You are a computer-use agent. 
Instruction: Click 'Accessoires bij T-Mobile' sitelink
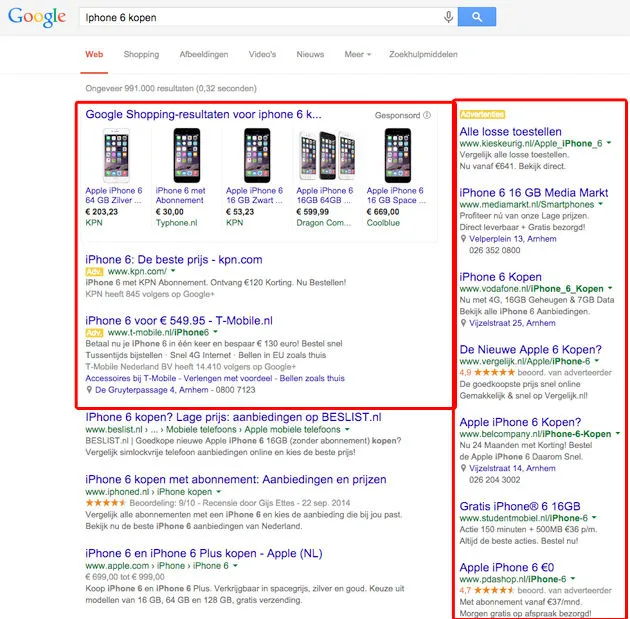pos(131,378)
